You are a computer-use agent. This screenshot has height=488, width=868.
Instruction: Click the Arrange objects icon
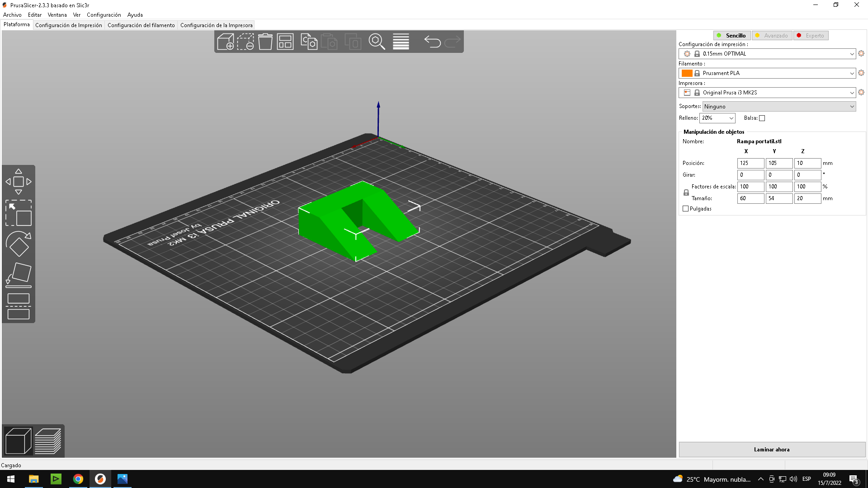tap(285, 42)
